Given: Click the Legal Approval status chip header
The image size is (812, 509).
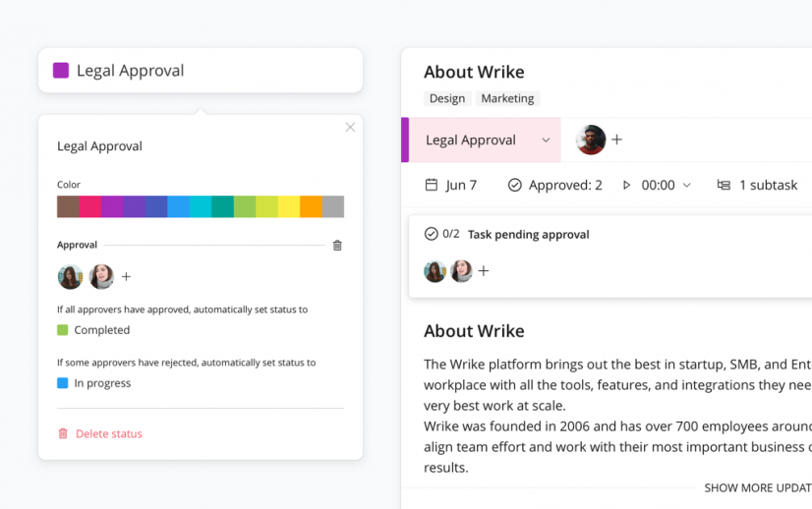Looking at the screenshot, I should tap(201, 71).
